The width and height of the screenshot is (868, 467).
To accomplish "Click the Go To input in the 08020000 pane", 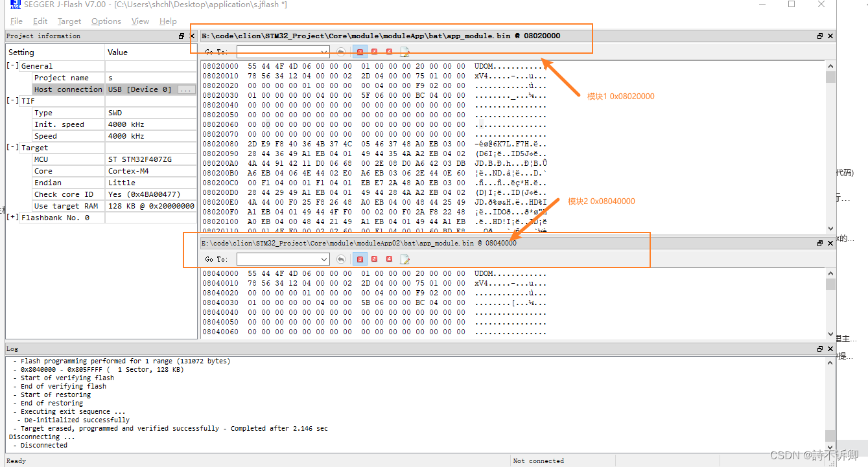I will tap(278, 52).
